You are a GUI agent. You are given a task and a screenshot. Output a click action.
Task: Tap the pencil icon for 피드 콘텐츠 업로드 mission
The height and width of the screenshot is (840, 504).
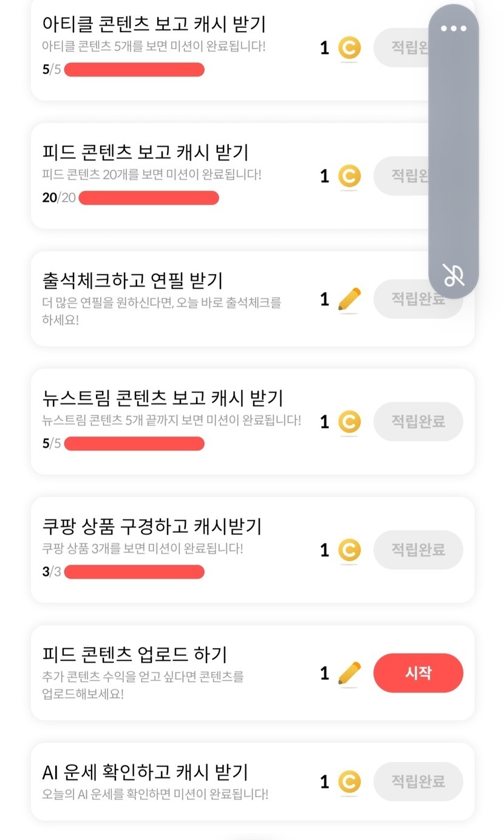[x=349, y=673]
